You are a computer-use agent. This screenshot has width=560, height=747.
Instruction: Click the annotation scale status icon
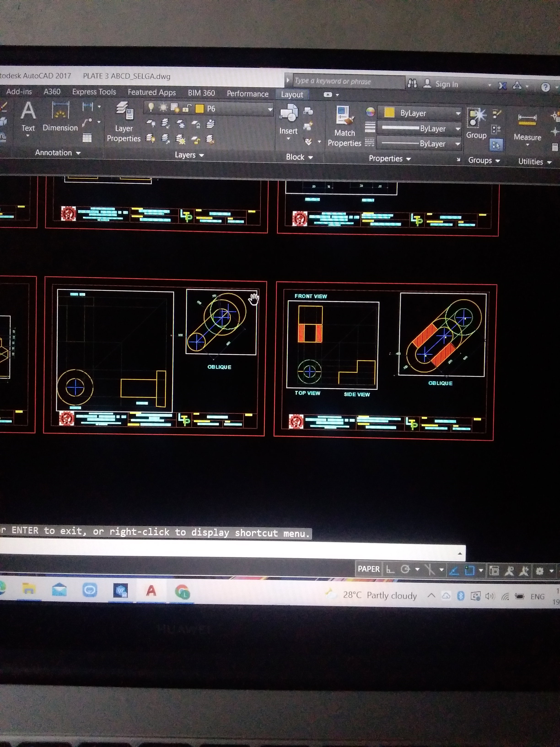[x=510, y=571]
